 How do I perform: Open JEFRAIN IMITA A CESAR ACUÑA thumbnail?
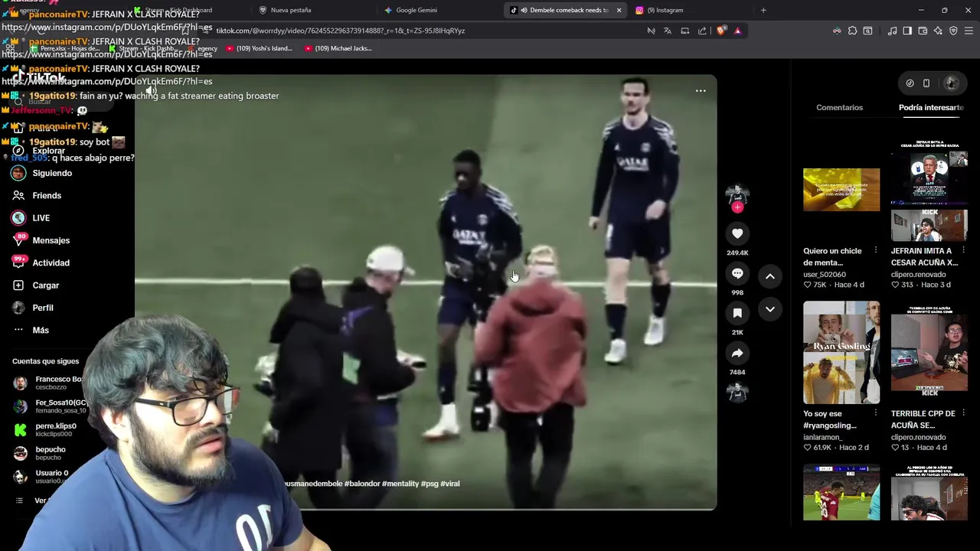pos(929,190)
